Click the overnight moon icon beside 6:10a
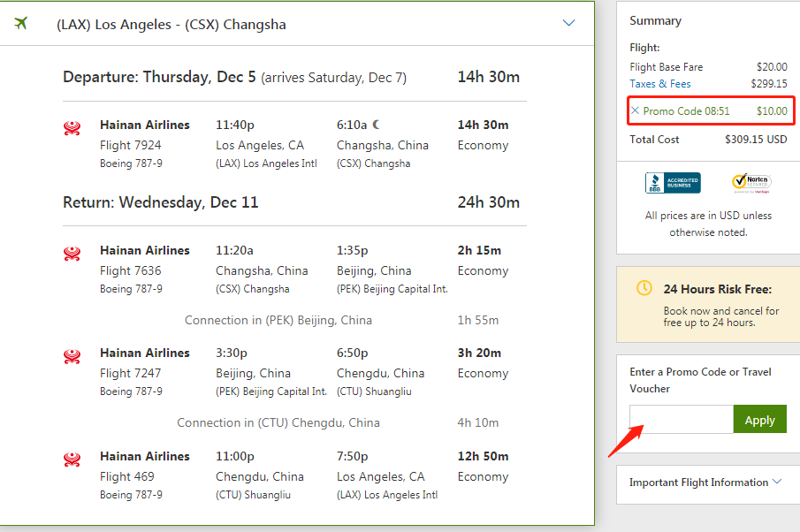 [376, 125]
